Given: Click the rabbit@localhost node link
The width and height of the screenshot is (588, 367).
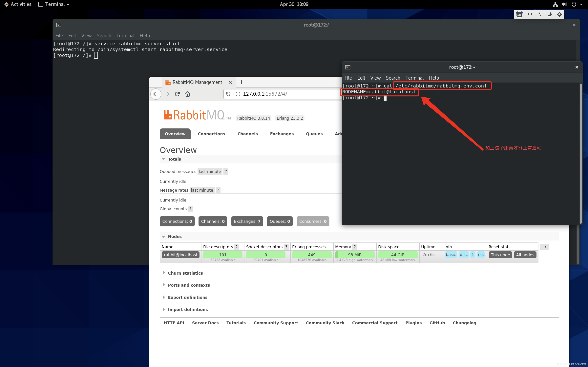Looking at the screenshot, I should click(x=180, y=255).
